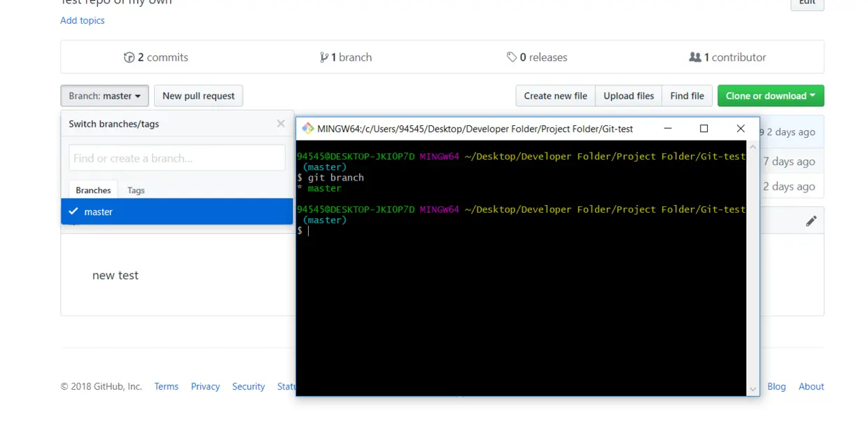
Task: Open the Privacy footer link
Action: click(x=205, y=386)
